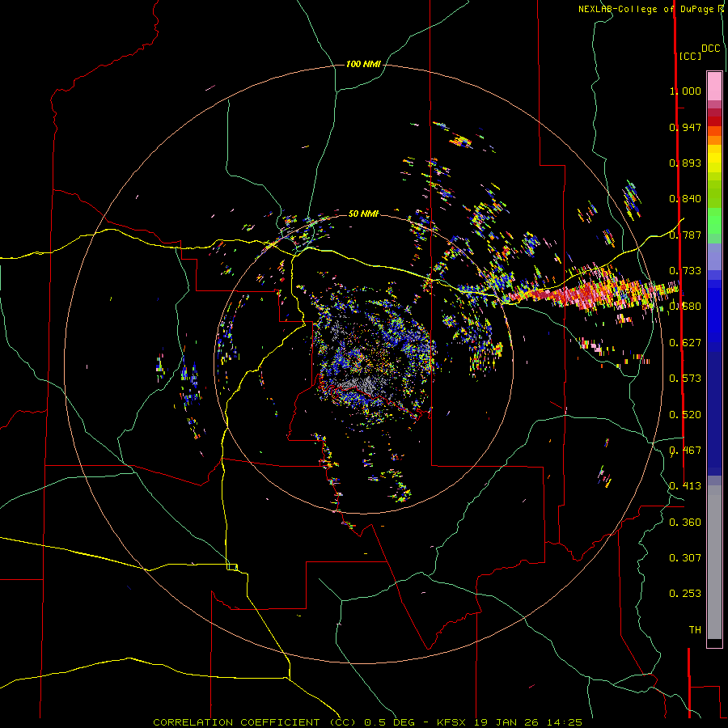
Task: Click the [CC] units label
Action: (x=690, y=56)
